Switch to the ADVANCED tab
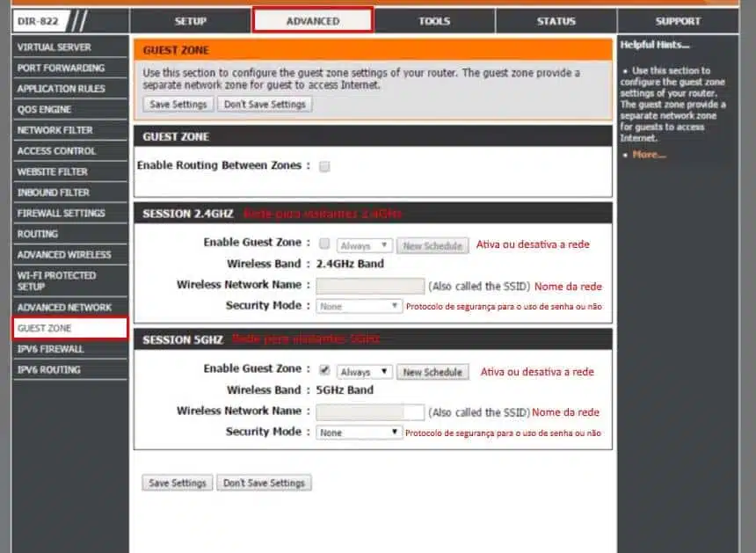 (313, 21)
